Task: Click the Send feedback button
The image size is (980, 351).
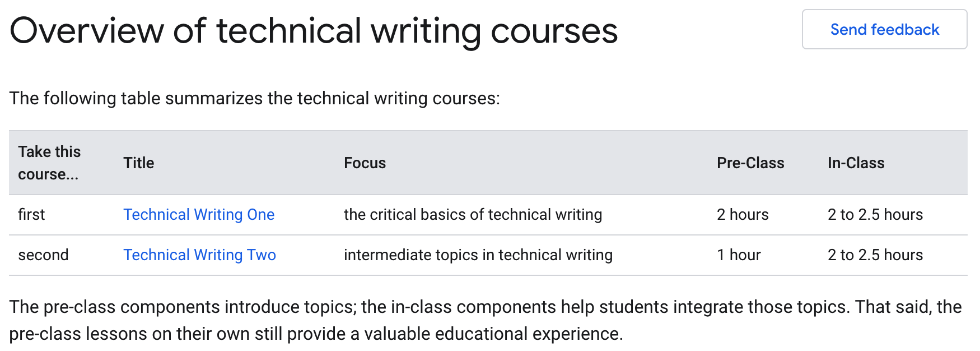Action: (x=884, y=30)
